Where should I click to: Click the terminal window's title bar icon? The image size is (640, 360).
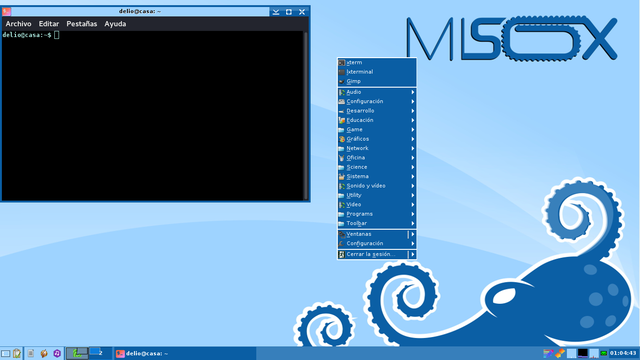[6, 11]
